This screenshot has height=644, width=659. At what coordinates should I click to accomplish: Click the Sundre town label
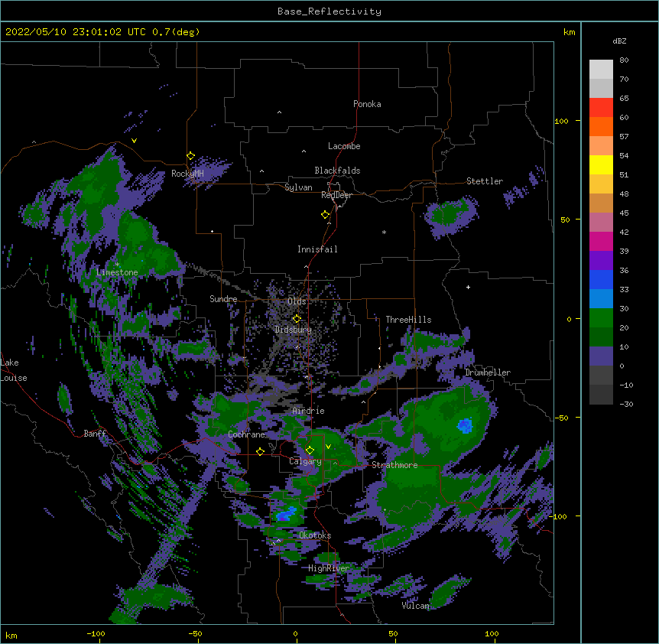click(223, 299)
